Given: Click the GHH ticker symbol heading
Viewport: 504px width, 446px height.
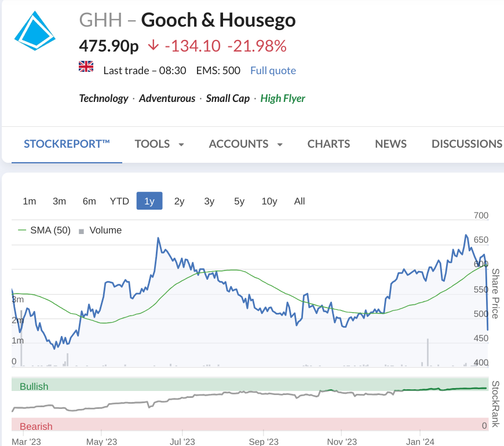Looking at the screenshot, I should click(x=101, y=20).
